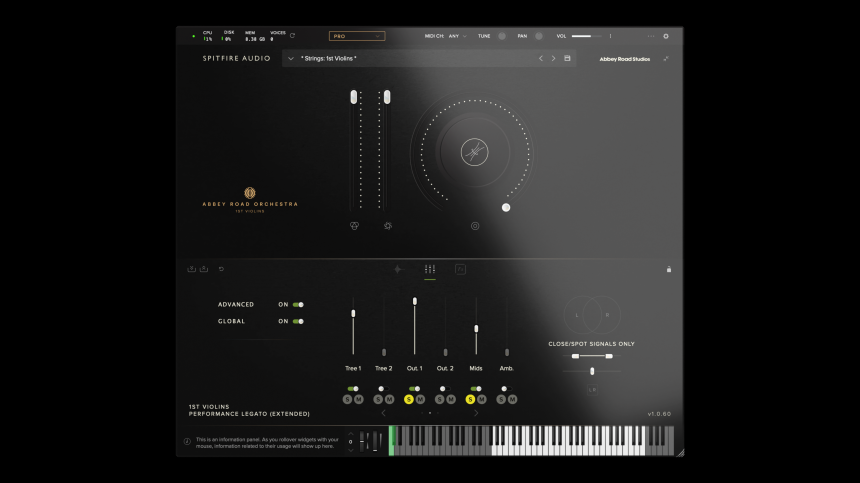
Task: Click the Strings: 1st Violins preset name
Action: tap(329, 58)
